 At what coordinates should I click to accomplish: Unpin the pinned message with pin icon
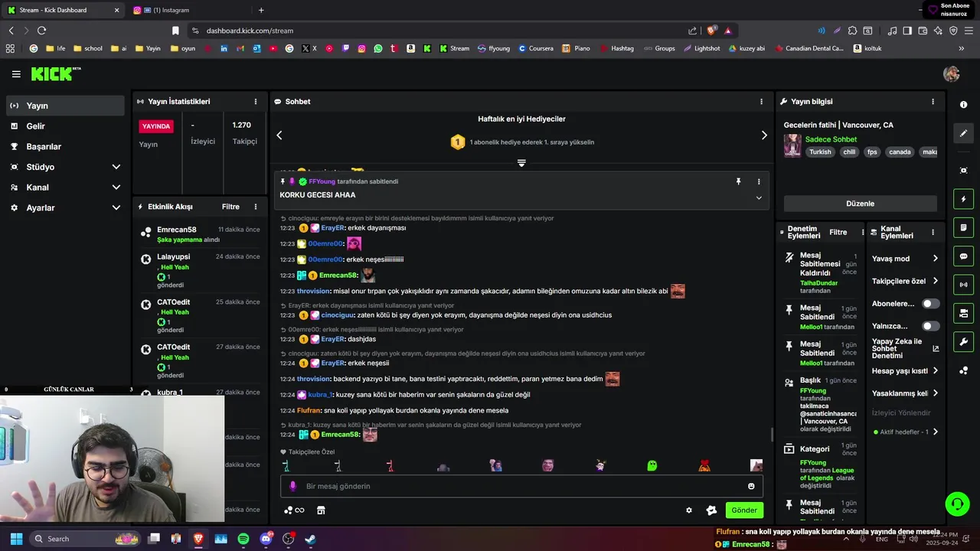click(738, 181)
